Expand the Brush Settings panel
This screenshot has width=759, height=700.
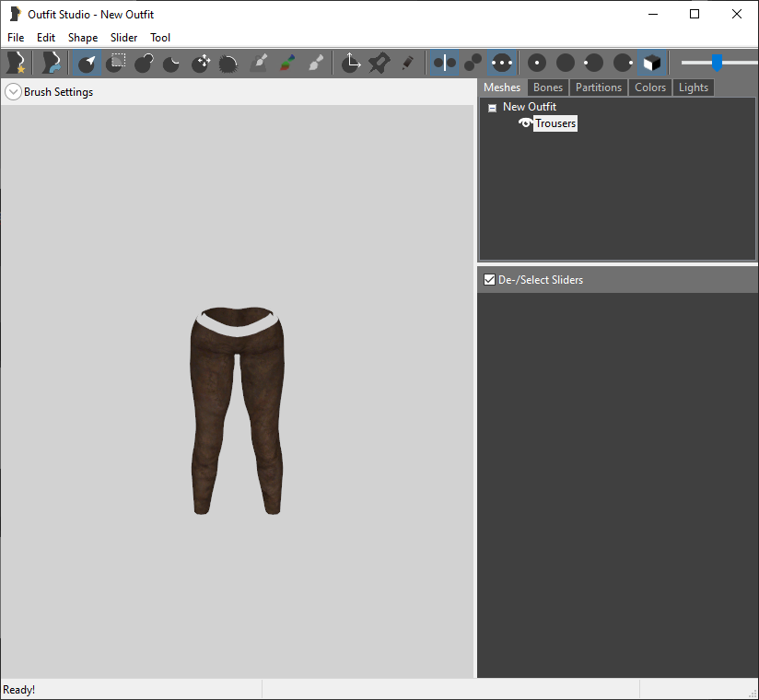point(13,92)
